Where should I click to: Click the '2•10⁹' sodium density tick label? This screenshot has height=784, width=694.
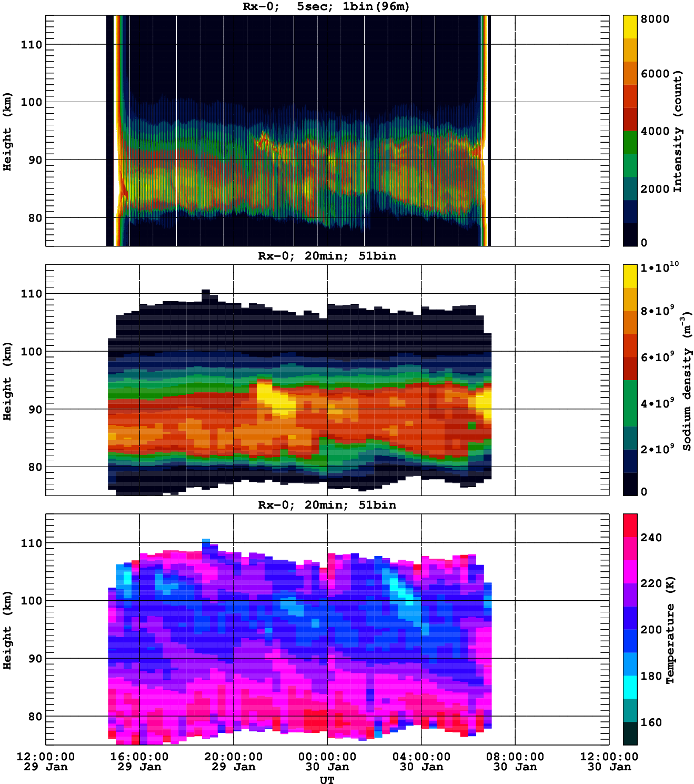(x=657, y=449)
